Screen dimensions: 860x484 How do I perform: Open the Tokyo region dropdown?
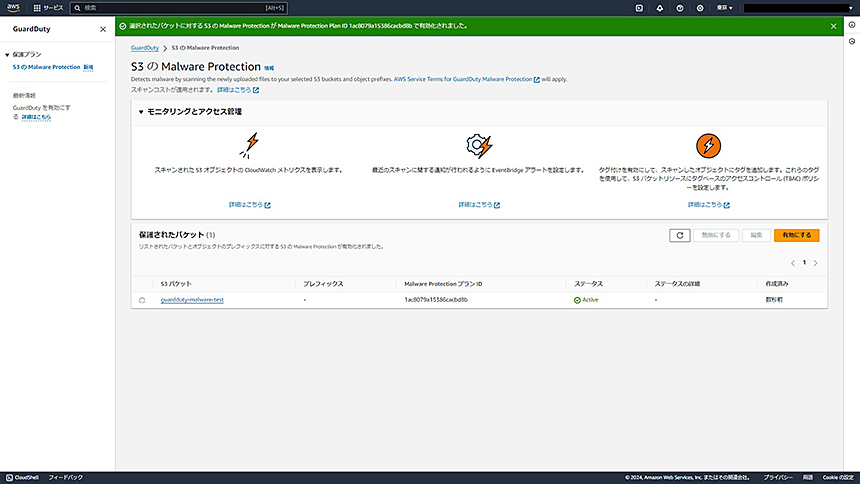tap(725, 8)
